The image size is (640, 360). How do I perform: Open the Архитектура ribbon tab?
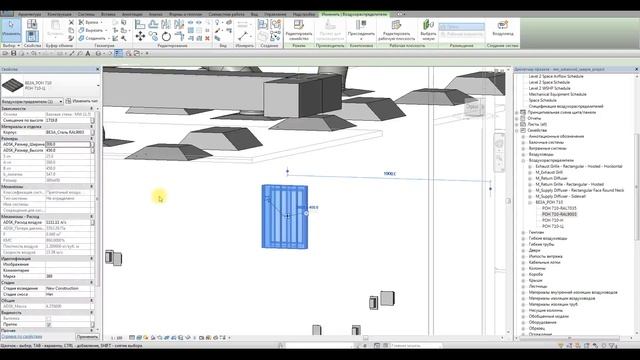pos(29,14)
